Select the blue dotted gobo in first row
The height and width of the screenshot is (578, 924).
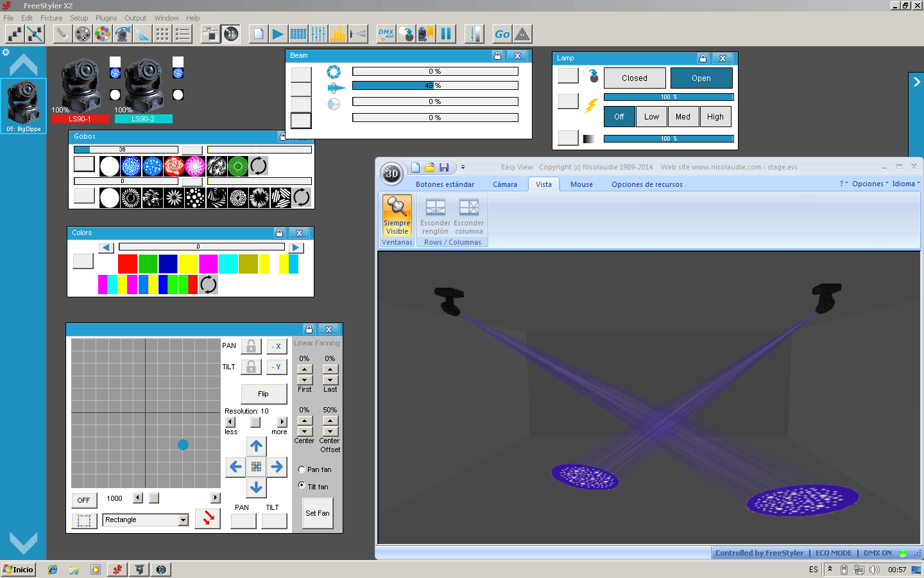point(131,166)
